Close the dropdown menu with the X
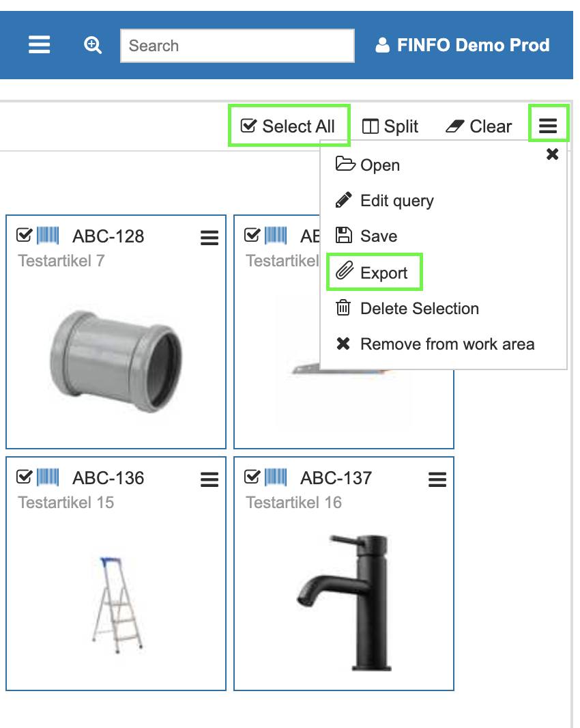This screenshot has width=580, height=728. pos(552,154)
